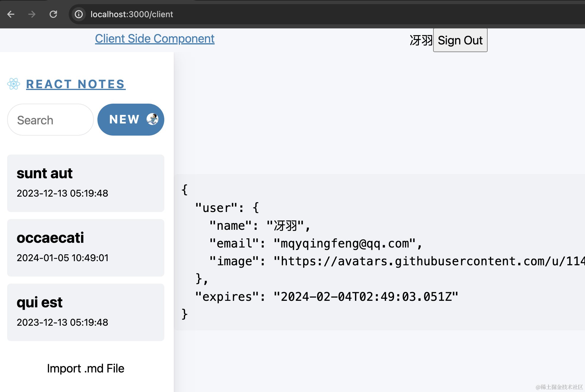This screenshot has width=585, height=392.
Task: Click the localhost:3000/client address bar
Action: 132,14
